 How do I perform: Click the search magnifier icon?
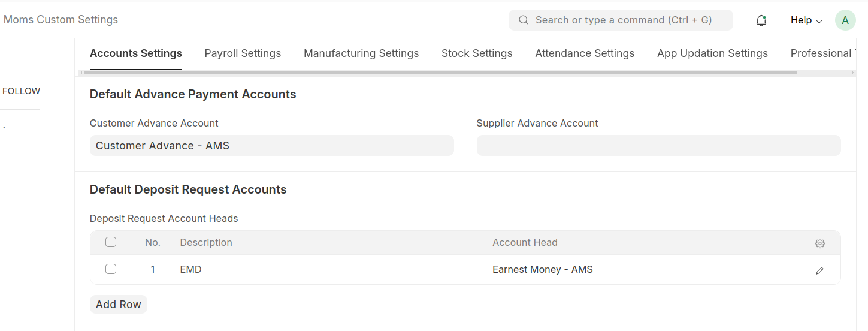[524, 20]
